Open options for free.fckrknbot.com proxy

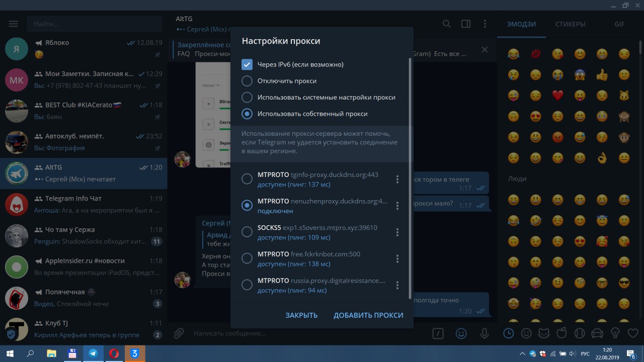[397, 258]
